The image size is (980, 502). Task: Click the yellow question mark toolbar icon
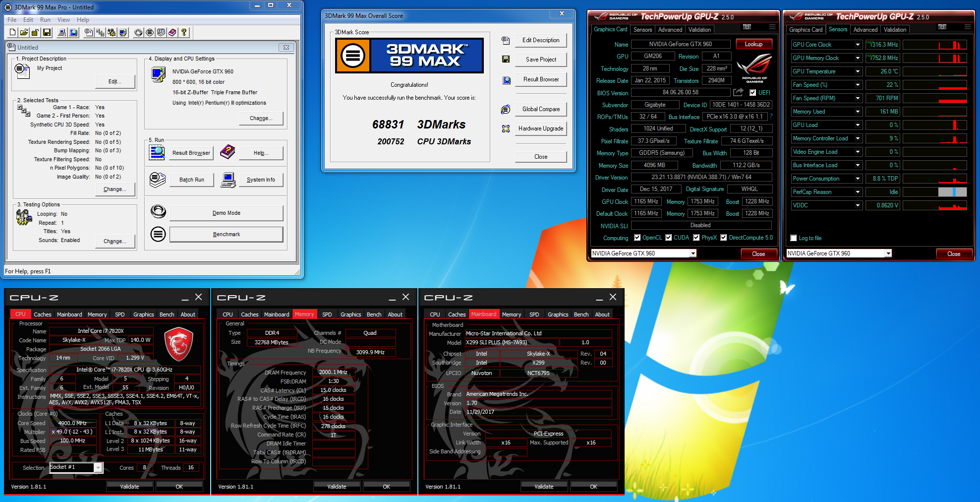[x=184, y=32]
